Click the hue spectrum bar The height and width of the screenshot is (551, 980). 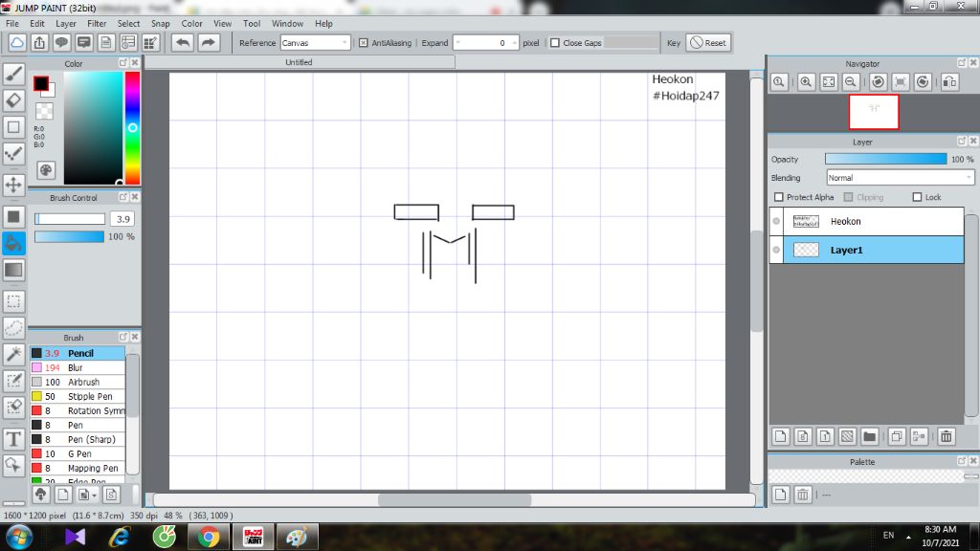(132, 128)
